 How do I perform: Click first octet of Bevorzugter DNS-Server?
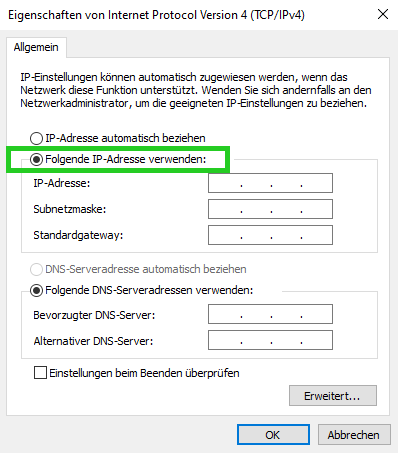click(224, 314)
